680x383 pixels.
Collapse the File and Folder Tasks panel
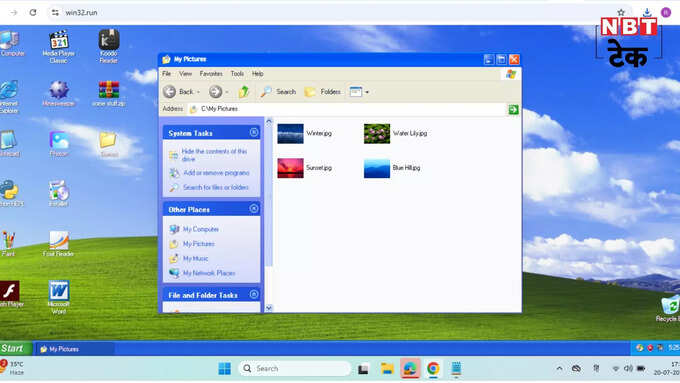coord(254,295)
